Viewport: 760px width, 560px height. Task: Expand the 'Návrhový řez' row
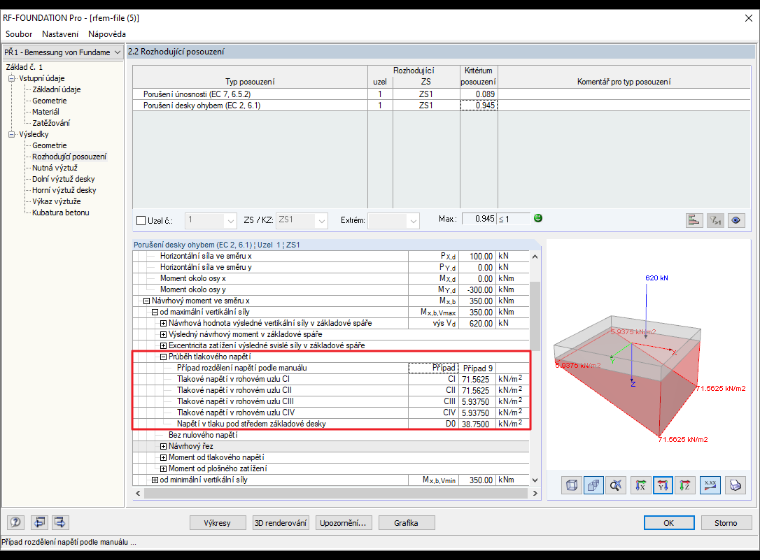pos(163,446)
